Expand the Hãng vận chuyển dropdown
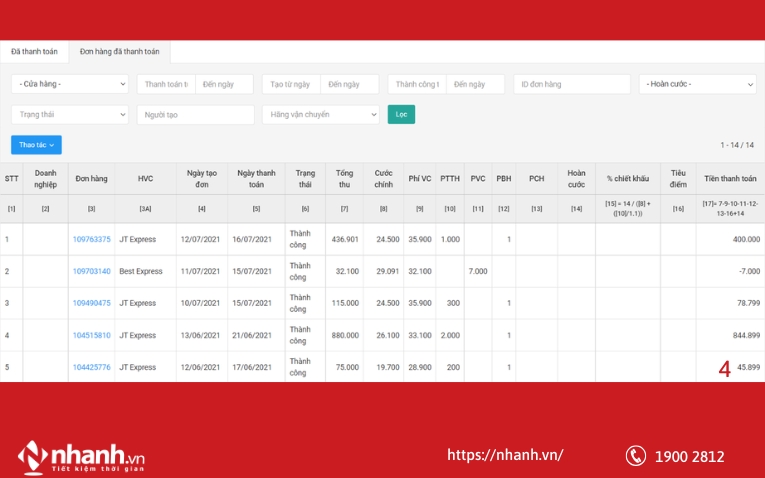The height and width of the screenshot is (478, 765). pos(321,115)
